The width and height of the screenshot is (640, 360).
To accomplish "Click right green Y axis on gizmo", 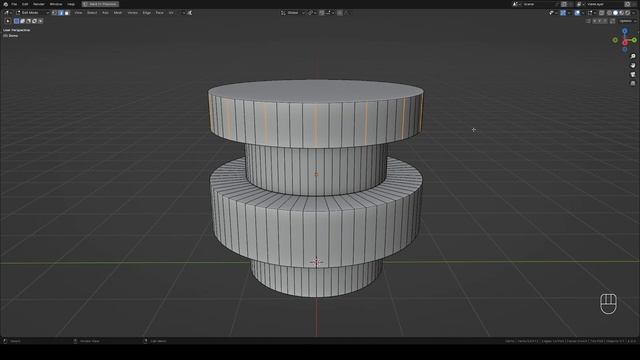I will (634, 40).
